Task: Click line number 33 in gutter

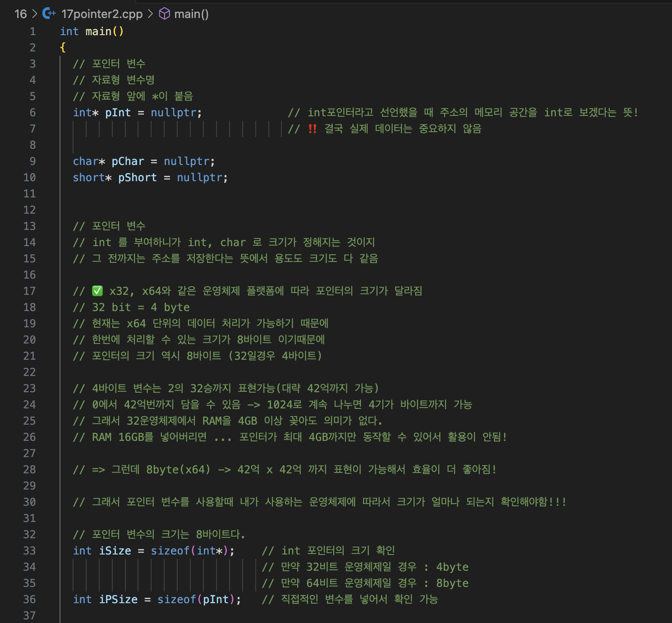Action: pyautogui.click(x=29, y=550)
